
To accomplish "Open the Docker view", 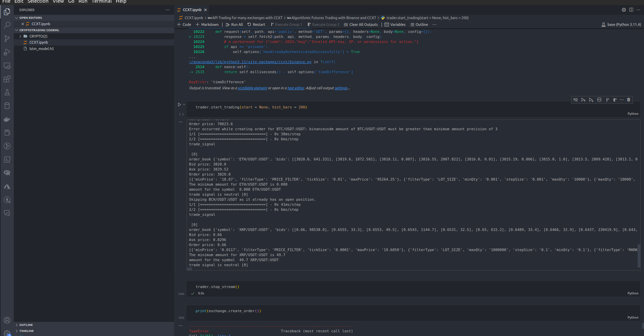I will [7, 119].
